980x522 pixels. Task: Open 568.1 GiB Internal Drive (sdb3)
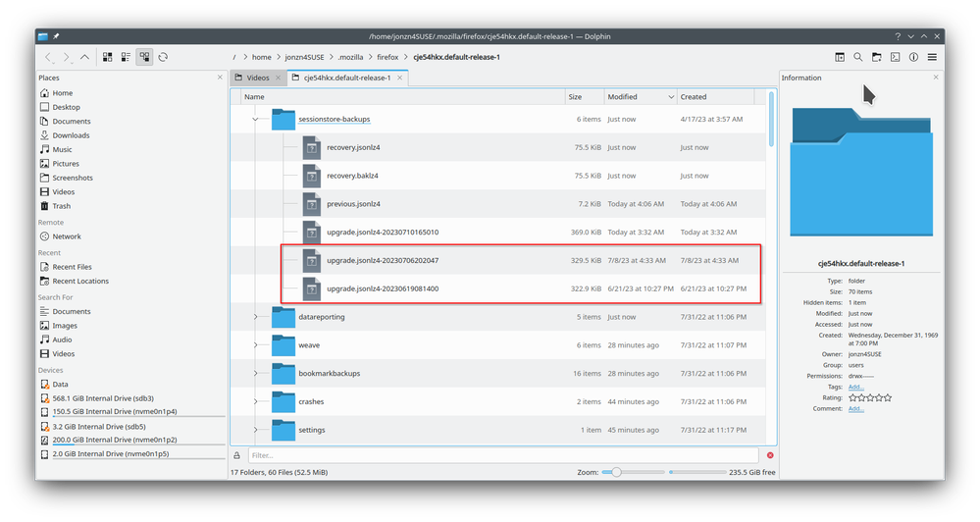[102, 398]
